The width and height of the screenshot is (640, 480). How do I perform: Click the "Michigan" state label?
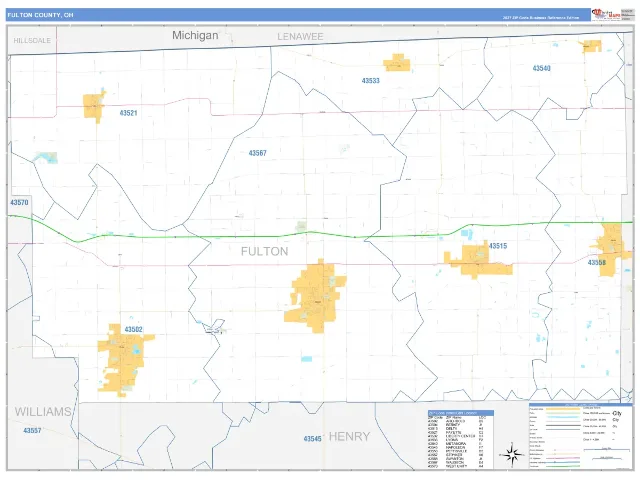(195, 36)
